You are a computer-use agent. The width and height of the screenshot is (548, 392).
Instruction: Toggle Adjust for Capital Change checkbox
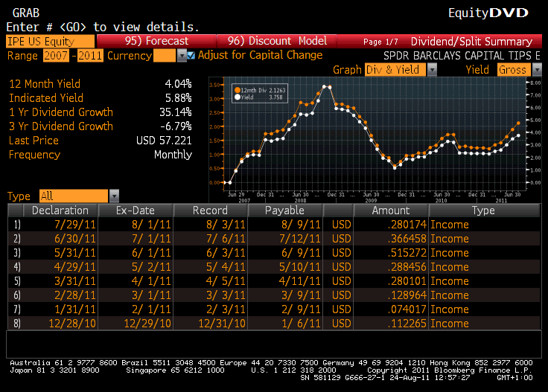(191, 55)
